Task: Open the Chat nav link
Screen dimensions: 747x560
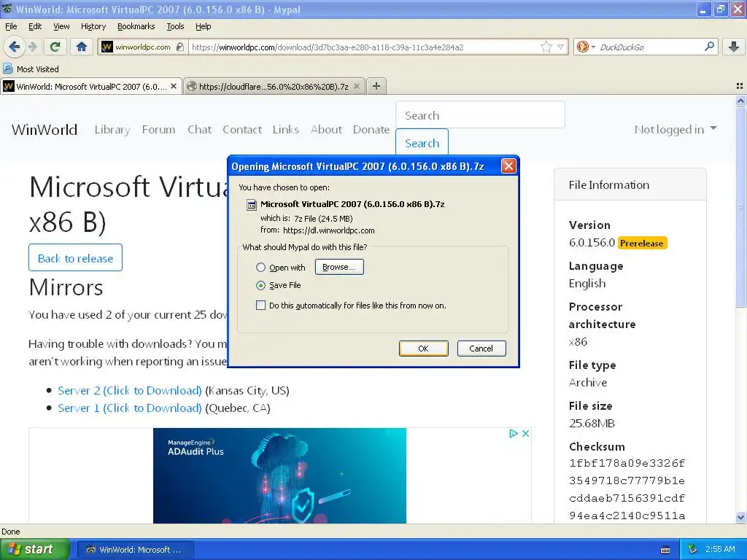Action: click(x=200, y=130)
